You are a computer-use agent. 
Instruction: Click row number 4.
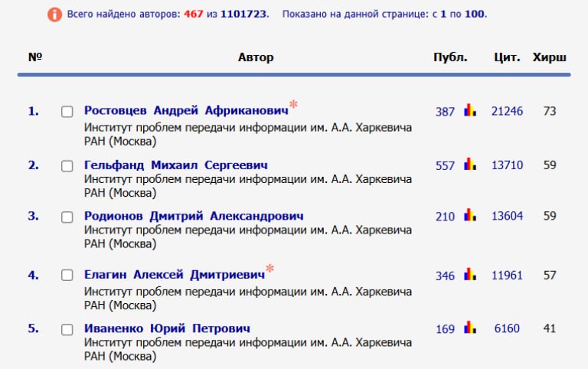34,276
